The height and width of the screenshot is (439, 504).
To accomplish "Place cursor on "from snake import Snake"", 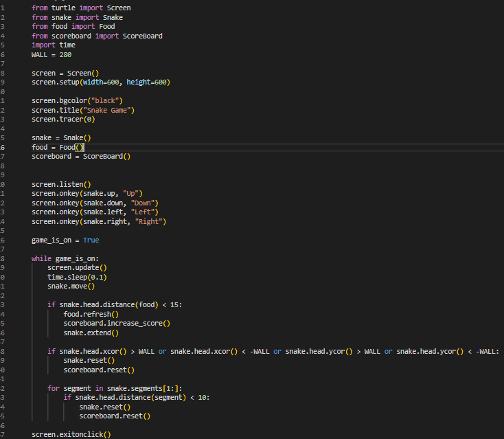I will [x=77, y=17].
